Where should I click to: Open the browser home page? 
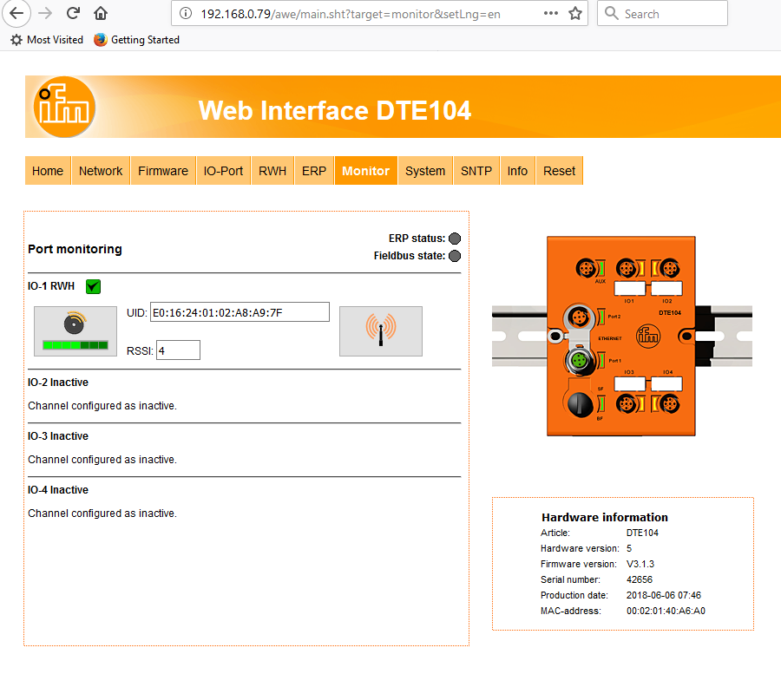[101, 13]
